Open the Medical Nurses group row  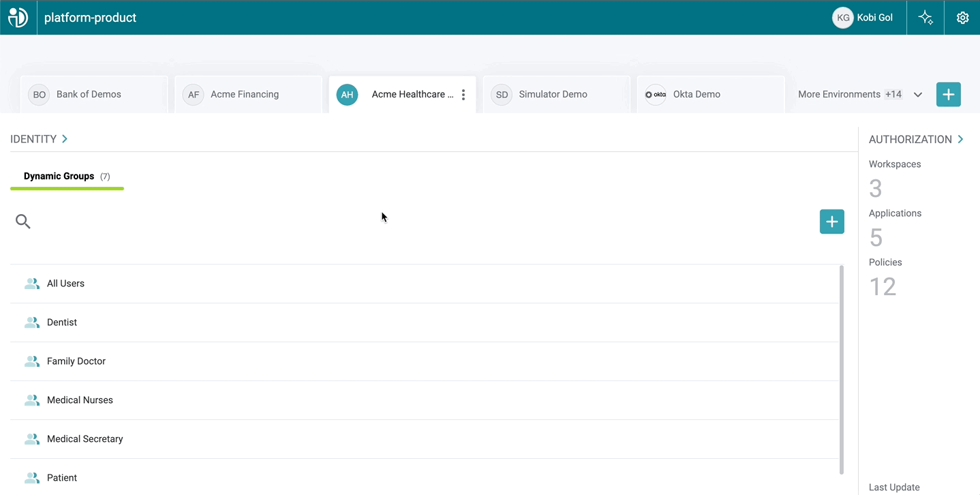point(425,400)
